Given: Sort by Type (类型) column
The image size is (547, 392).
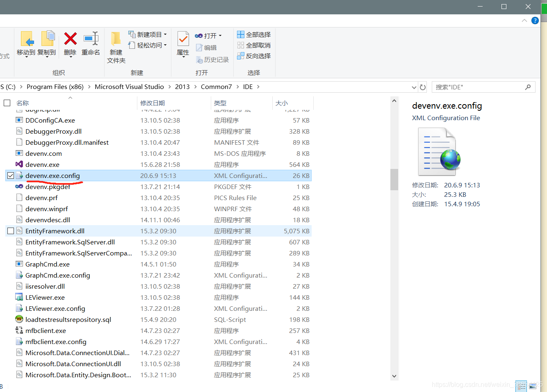Looking at the screenshot, I should [x=220, y=103].
